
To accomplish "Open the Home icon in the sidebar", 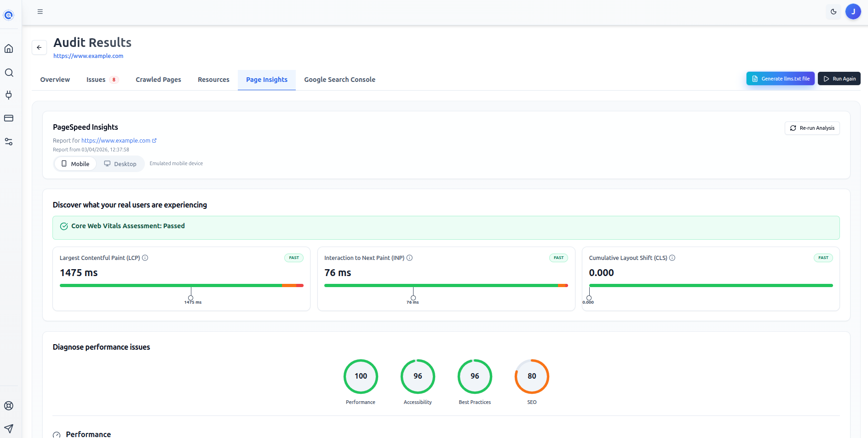I will pyautogui.click(x=8, y=48).
